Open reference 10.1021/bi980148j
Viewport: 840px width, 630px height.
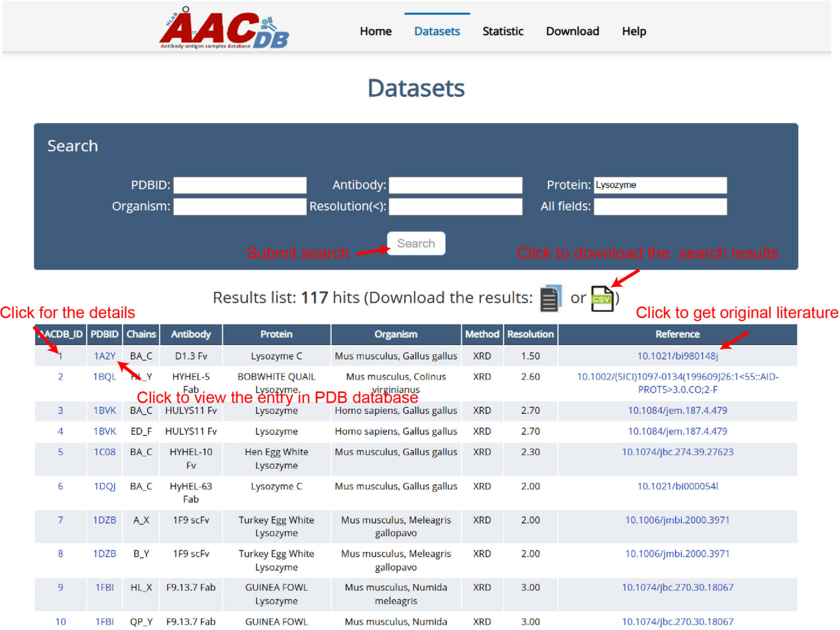pyautogui.click(x=678, y=355)
